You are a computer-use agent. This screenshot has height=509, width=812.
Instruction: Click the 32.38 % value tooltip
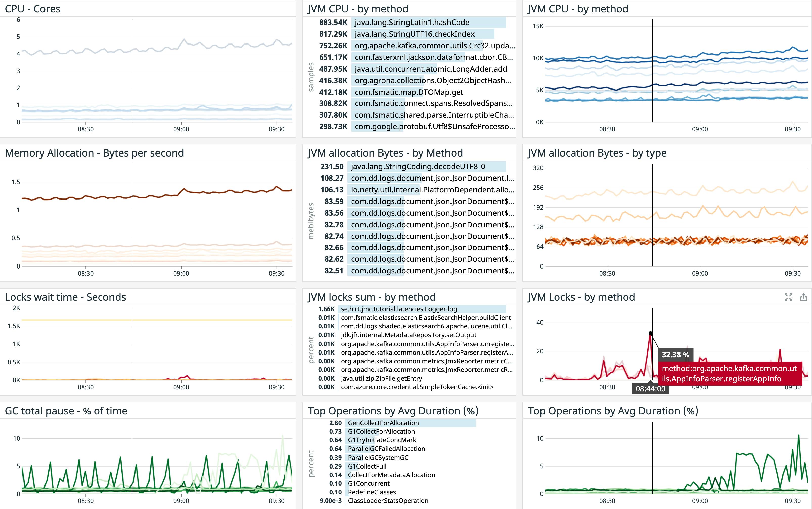675,355
